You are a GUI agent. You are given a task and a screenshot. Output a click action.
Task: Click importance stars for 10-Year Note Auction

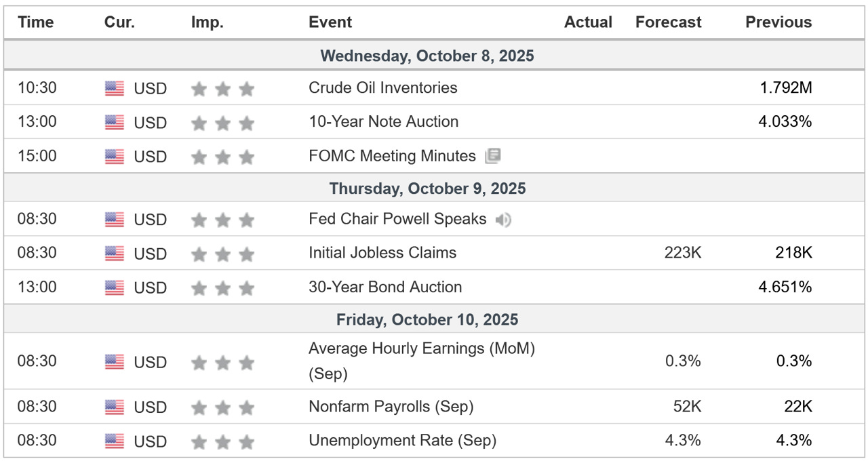pyautogui.click(x=222, y=123)
